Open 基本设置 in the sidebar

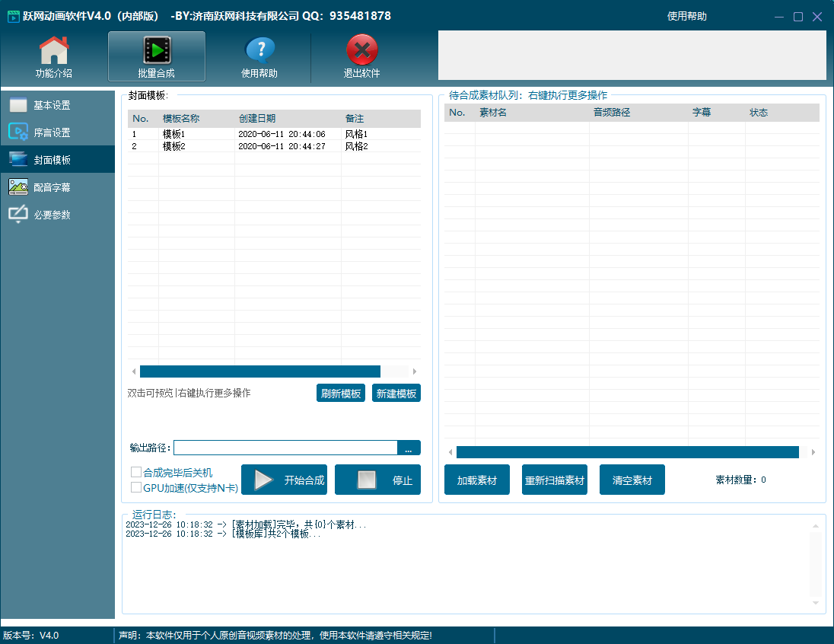coord(52,105)
